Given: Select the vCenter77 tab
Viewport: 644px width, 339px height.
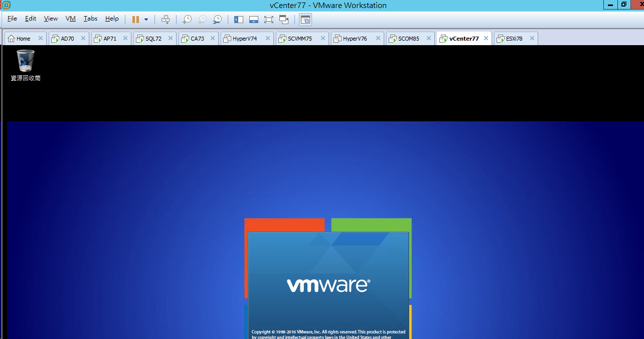Looking at the screenshot, I should click(464, 39).
